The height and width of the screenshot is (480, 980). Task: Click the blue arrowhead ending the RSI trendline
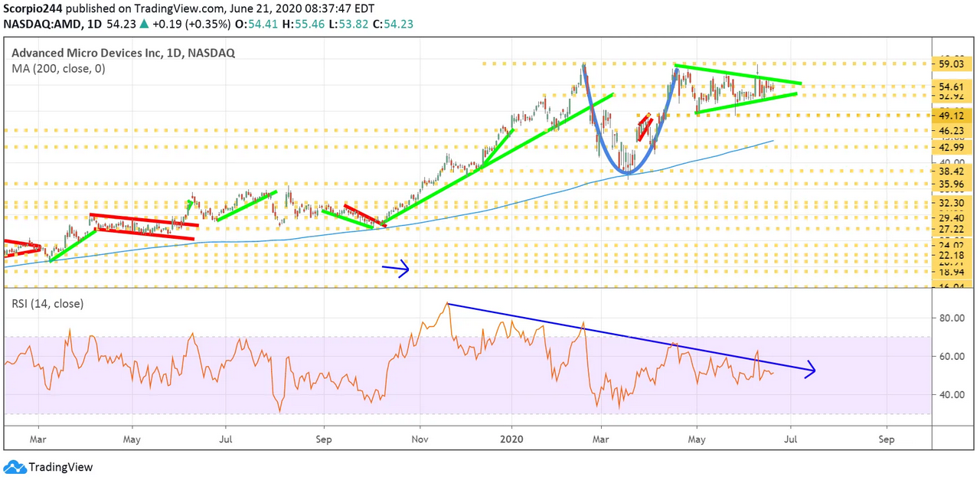[809, 371]
